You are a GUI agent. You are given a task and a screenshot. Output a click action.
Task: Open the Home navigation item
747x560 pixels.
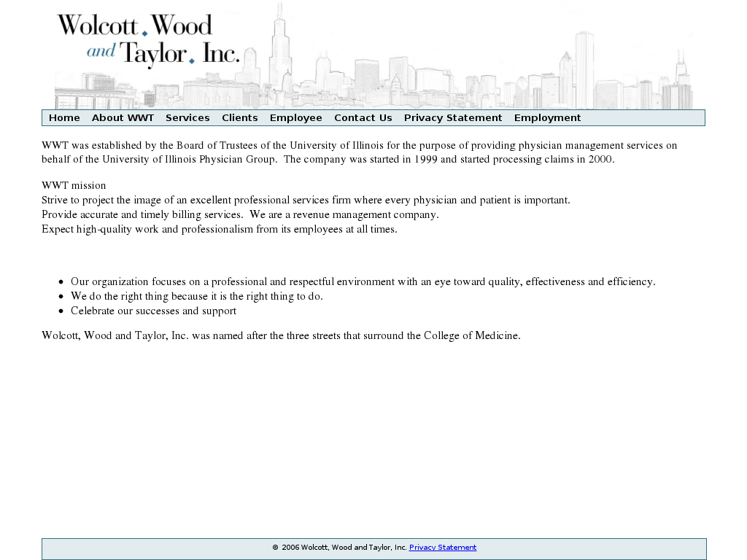(x=64, y=117)
